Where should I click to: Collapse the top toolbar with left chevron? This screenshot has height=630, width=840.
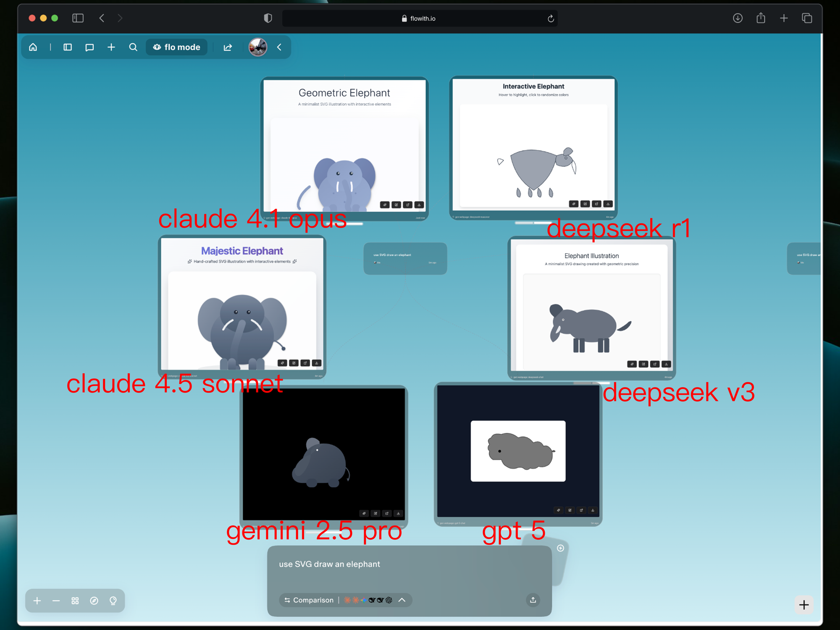click(x=279, y=47)
